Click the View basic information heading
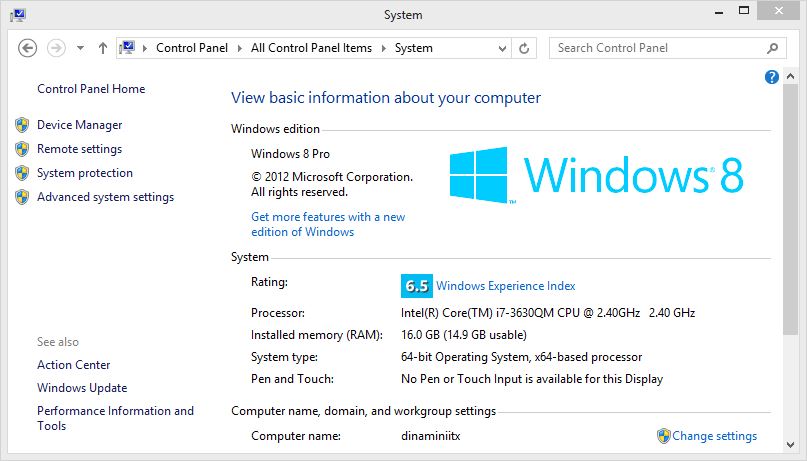Image resolution: width=807 pixels, height=461 pixels. click(x=385, y=98)
